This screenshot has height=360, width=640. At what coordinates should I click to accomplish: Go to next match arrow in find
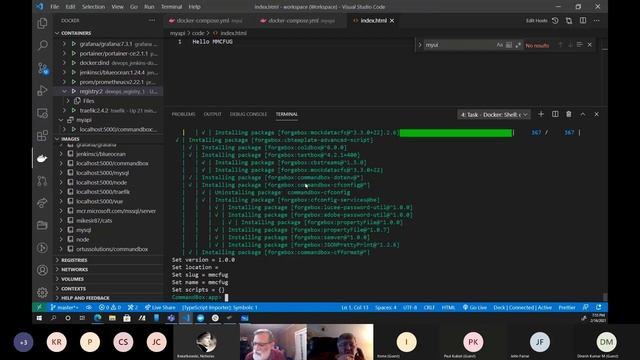point(570,45)
